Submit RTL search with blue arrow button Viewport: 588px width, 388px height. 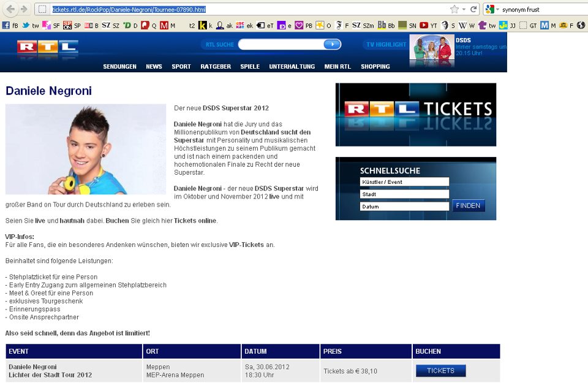tap(332, 44)
